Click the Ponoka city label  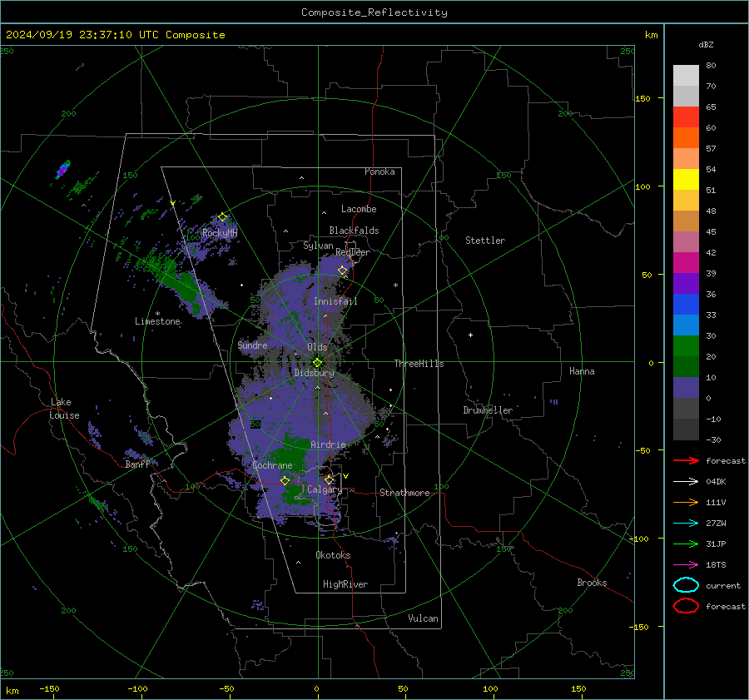(x=379, y=171)
